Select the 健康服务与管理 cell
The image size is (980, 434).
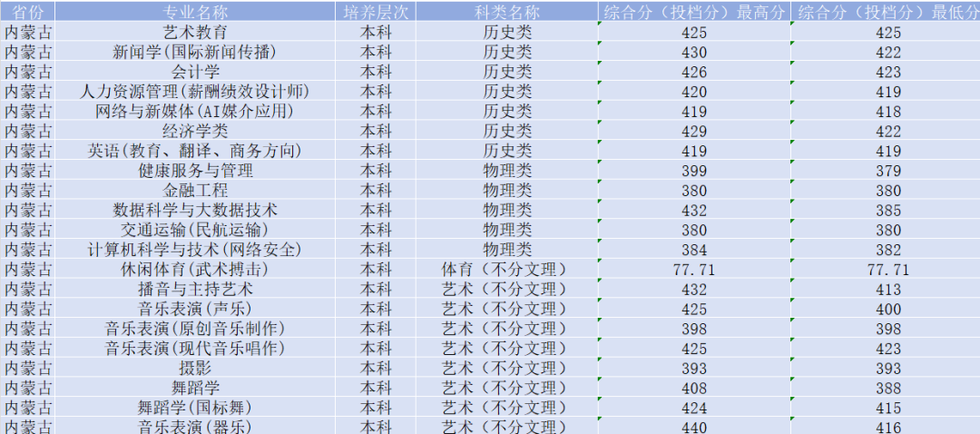pyautogui.click(x=195, y=170)
